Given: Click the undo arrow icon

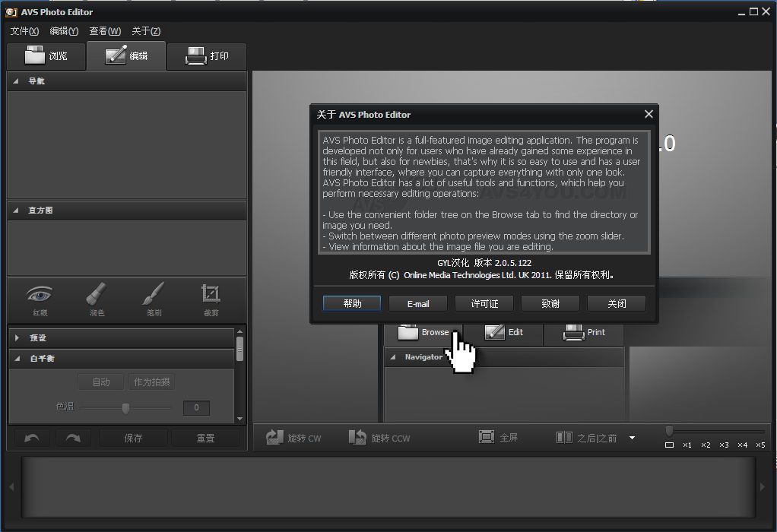Looking at the screenshot, I should [31, 438].
